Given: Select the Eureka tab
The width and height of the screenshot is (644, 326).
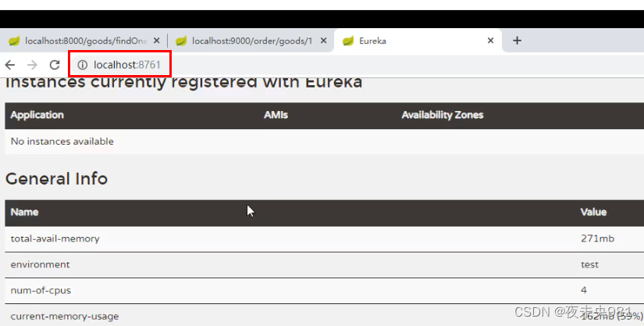Looking at the screenshot, I should pyautogui.click(x=418, y=41).
